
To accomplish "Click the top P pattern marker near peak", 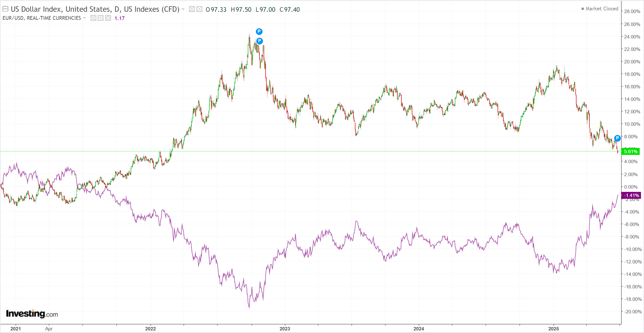I will click(x=259, y=31).
